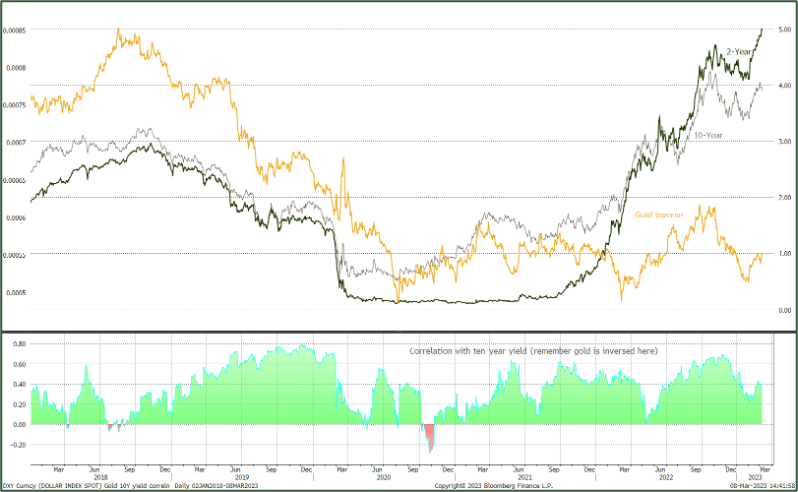Click the 2020 year marker on timeline
This screenshot has width=798, height=492.
point(384,477)
